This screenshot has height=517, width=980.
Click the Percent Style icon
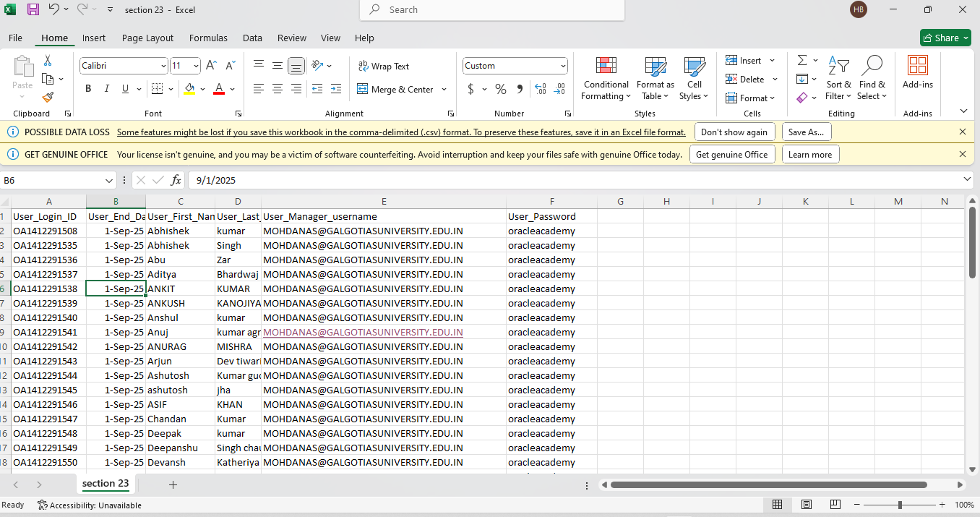[x=501, y=89]
